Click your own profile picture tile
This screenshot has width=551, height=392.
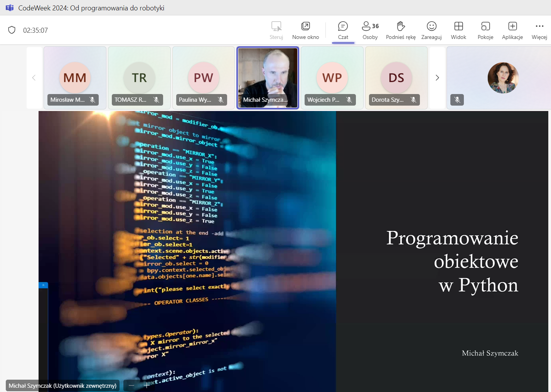503,78
